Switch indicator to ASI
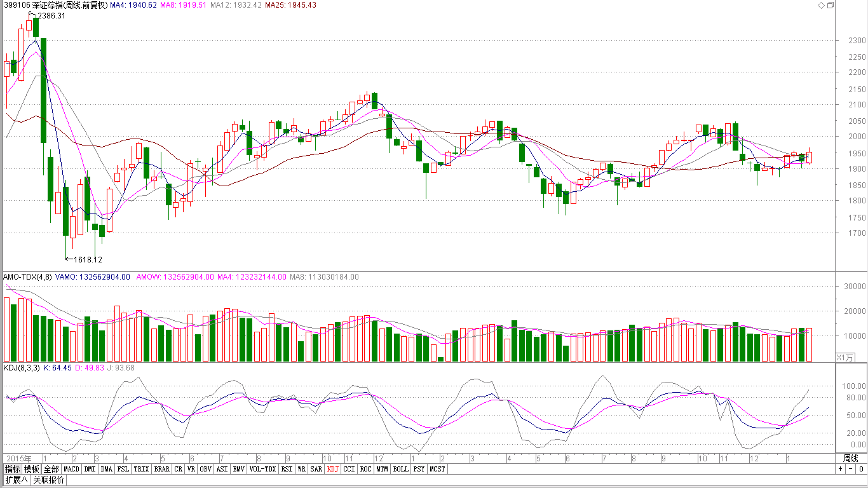Screen dimensions: 868x488 click(222, 469)
